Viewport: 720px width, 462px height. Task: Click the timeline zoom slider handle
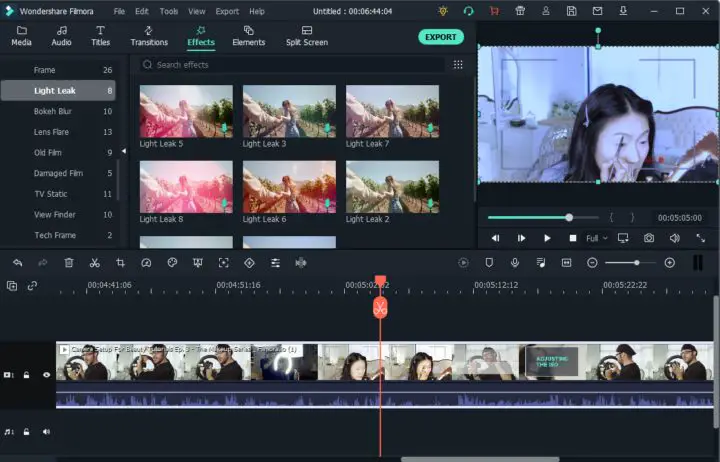[x=637, y=263]
